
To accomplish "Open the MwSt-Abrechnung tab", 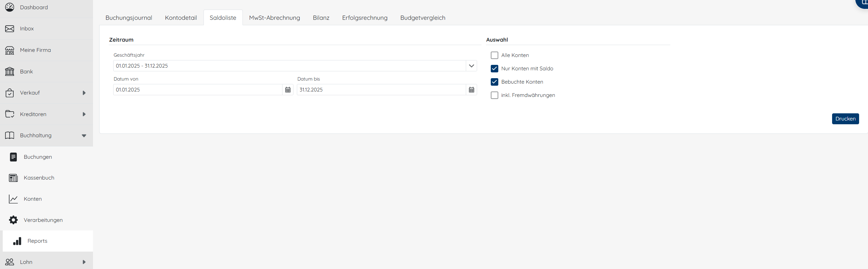I will tap(274, 18).
